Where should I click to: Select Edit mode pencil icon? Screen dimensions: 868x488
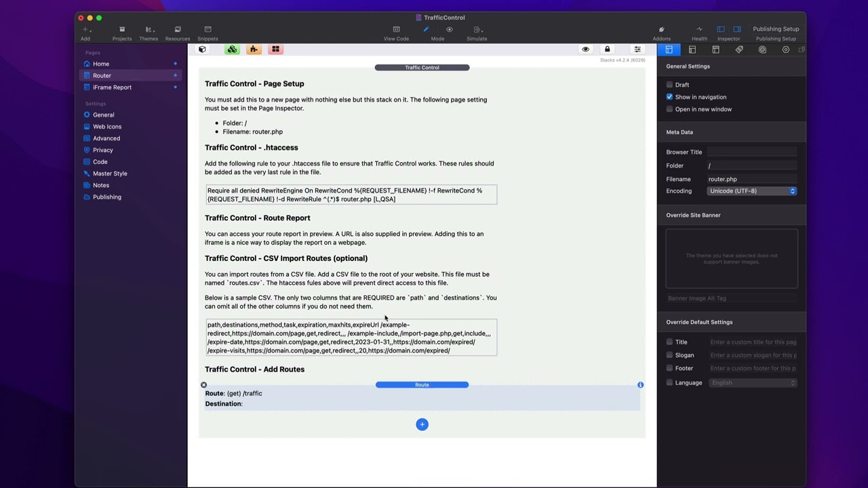point(427,29)
